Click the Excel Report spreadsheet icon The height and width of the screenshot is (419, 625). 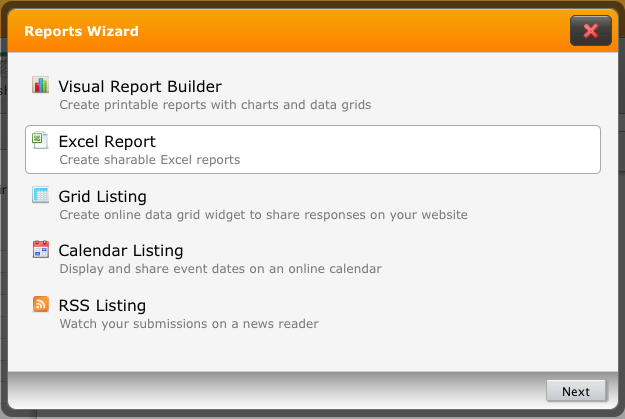(x=40, y=140)
